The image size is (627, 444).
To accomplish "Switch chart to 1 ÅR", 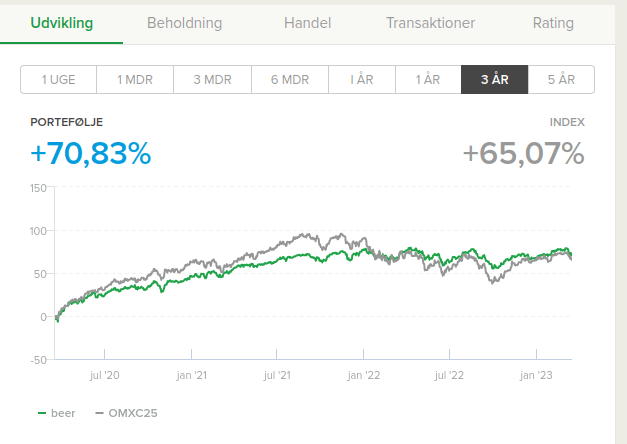I will (x=430, y=80).
